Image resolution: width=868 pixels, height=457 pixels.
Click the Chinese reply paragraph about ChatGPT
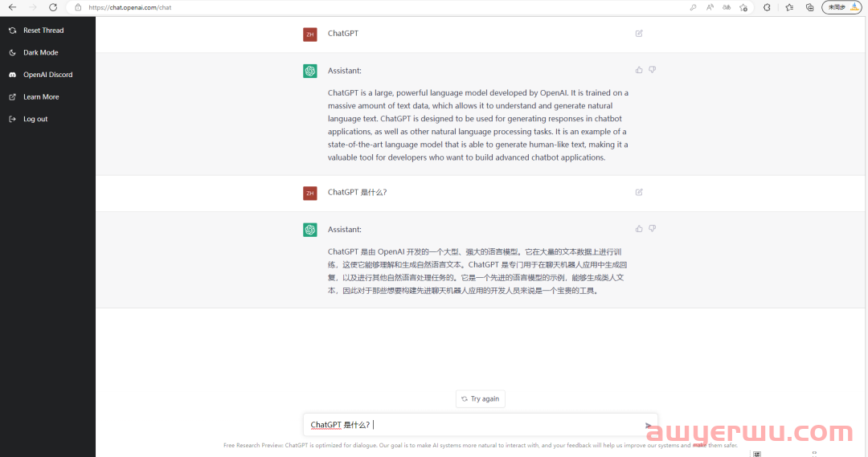tap(477, 271)
